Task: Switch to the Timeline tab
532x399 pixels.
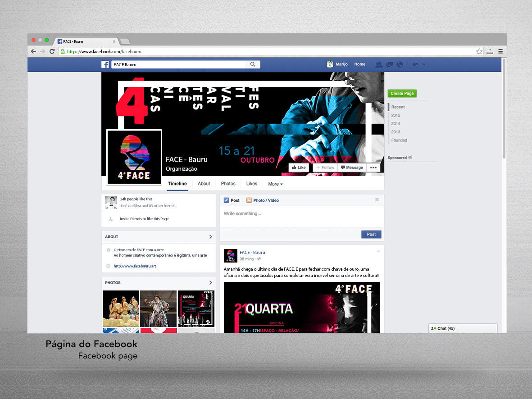Action: [177, 184]
